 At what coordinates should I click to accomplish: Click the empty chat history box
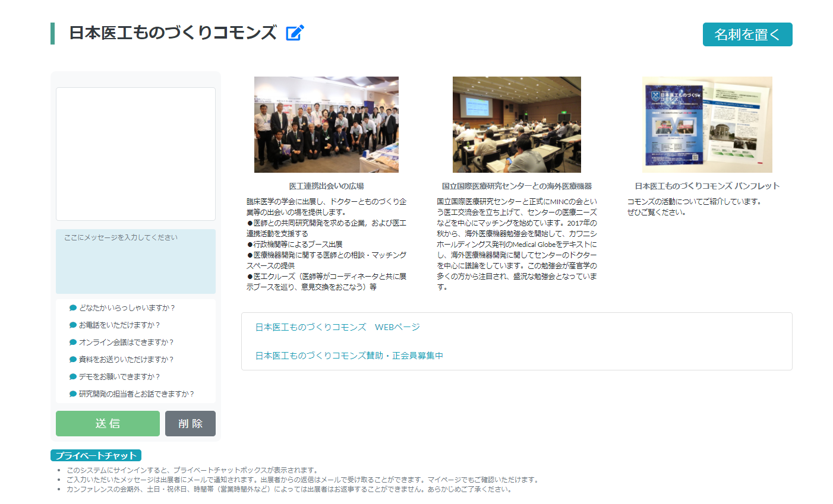135,154
